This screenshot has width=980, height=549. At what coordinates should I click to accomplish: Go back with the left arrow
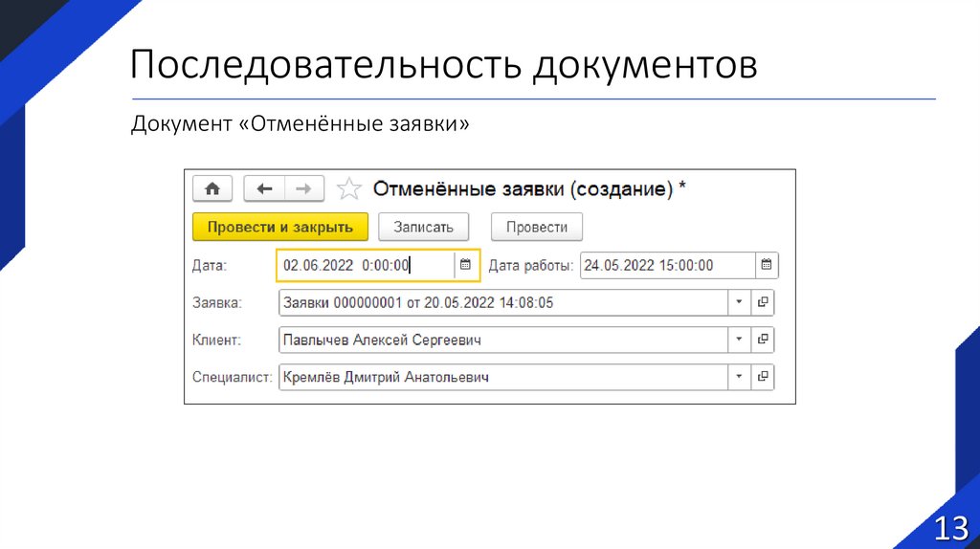[264, 188]
